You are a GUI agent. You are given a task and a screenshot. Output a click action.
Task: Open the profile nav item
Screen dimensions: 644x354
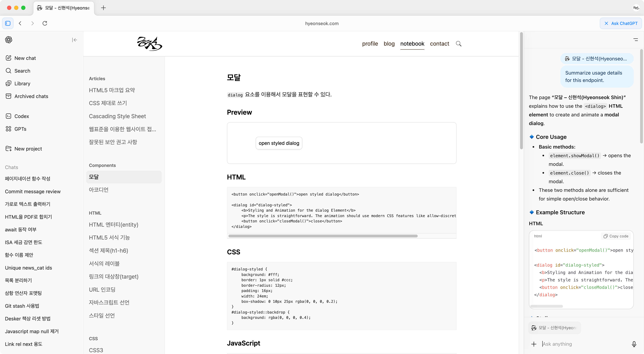[370, 44]
